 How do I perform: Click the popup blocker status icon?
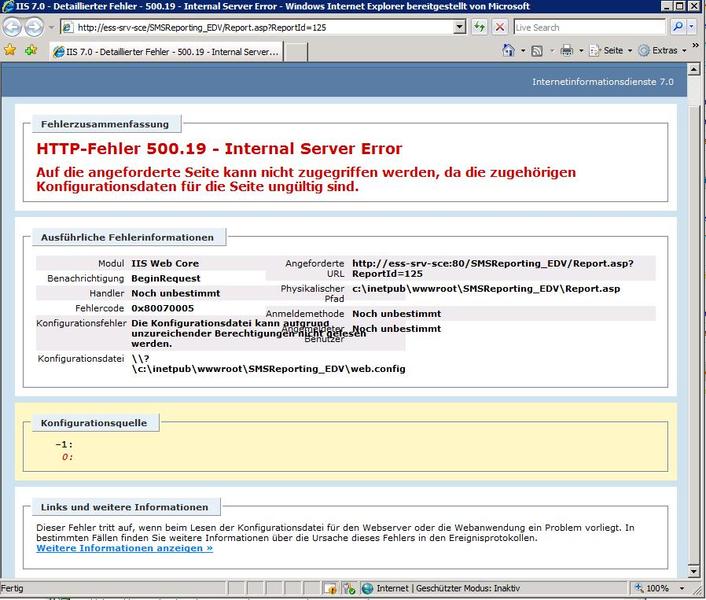pyautogui.click(x=330, y=588)
